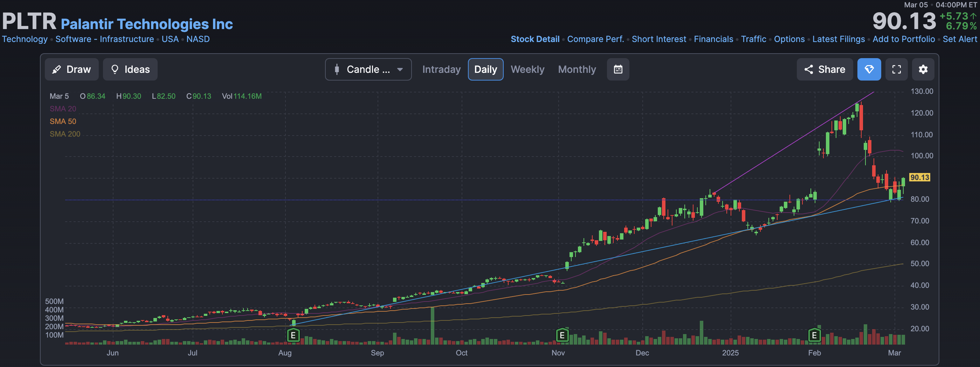Click the Share chart button
The image size is (980, 367).
click(824, 69)
